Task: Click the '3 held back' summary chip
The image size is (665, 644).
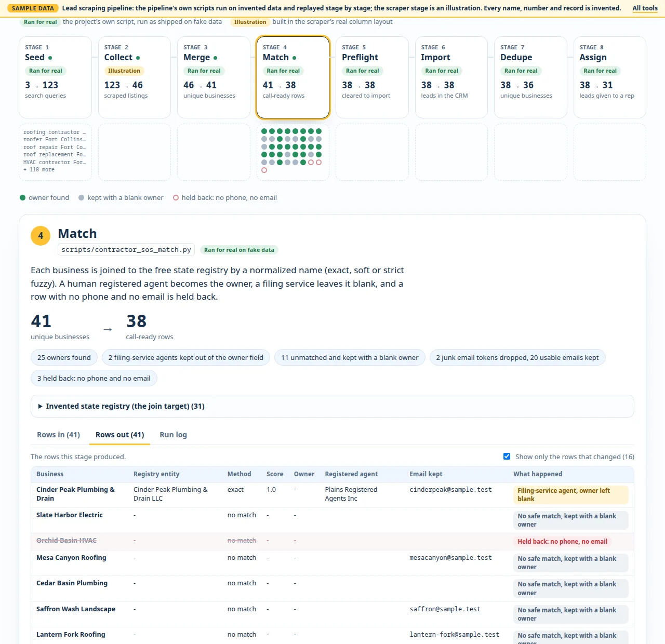Action: (94, 378)
